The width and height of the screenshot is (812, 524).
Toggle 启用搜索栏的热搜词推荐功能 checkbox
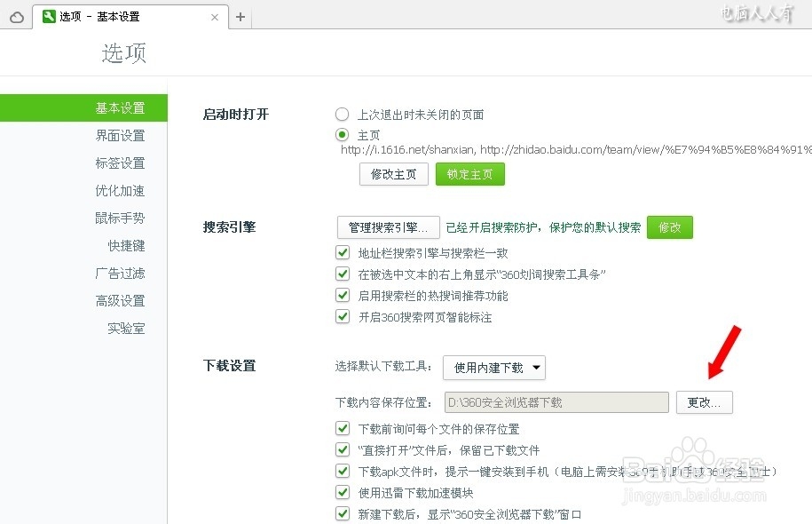click(x=343, y=295)
